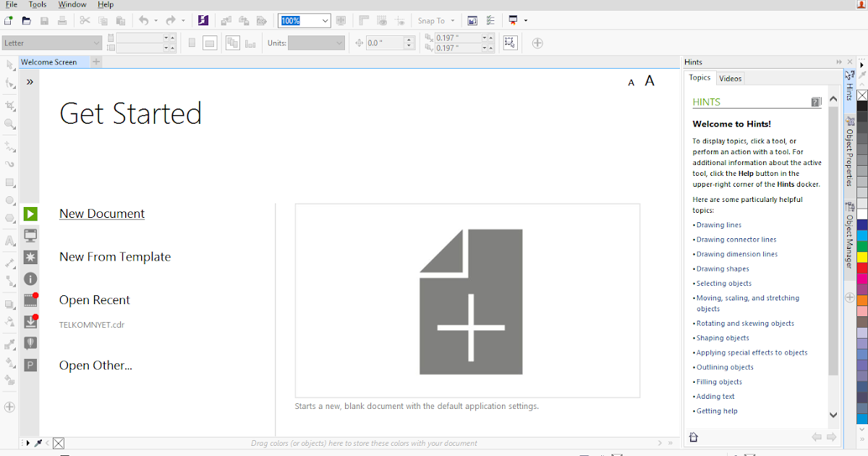Expand the Redo history dropdown arrow
Viewport: 868px width, 456px height.
pos(183,21)
